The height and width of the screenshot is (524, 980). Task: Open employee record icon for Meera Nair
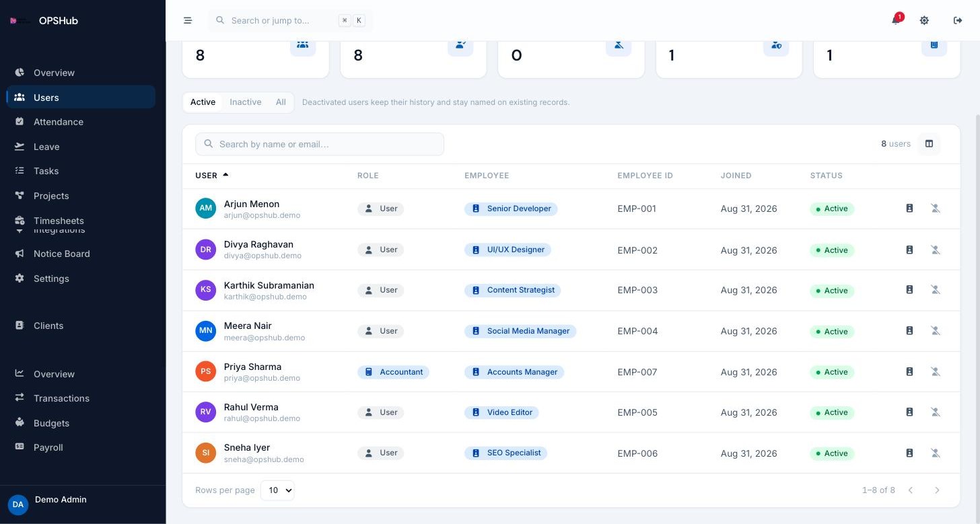[x=909, y=331]
